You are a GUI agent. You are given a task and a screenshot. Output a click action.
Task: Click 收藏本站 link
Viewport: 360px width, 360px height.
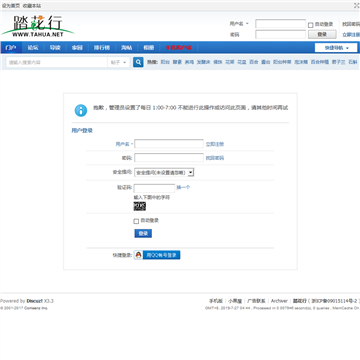coord(32,6)
